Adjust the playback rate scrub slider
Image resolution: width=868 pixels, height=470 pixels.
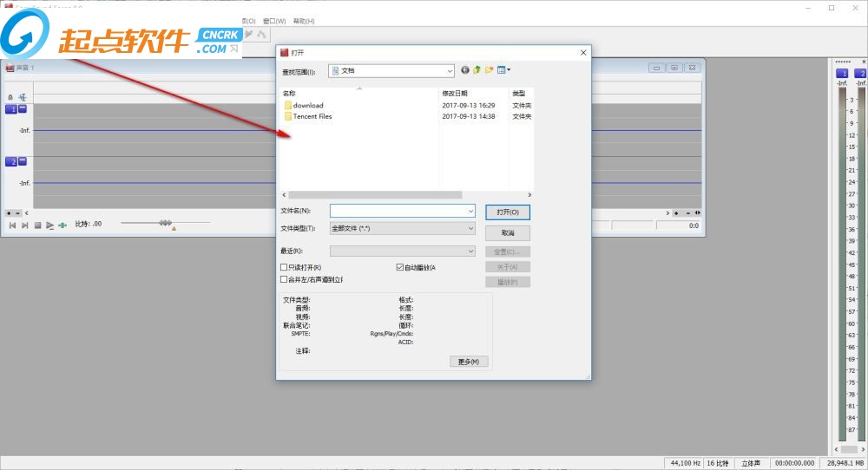(165, 223)
